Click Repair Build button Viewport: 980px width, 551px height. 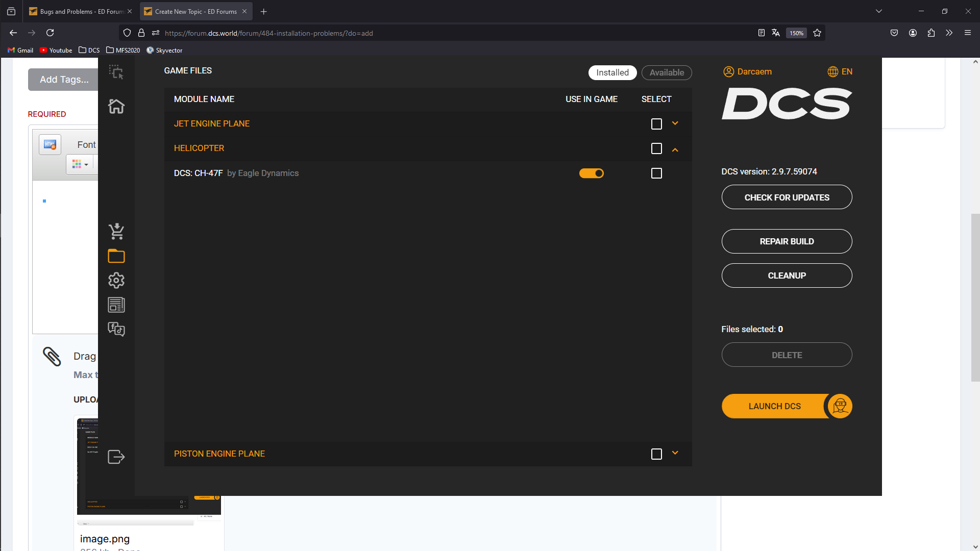[x=787, y=241]
